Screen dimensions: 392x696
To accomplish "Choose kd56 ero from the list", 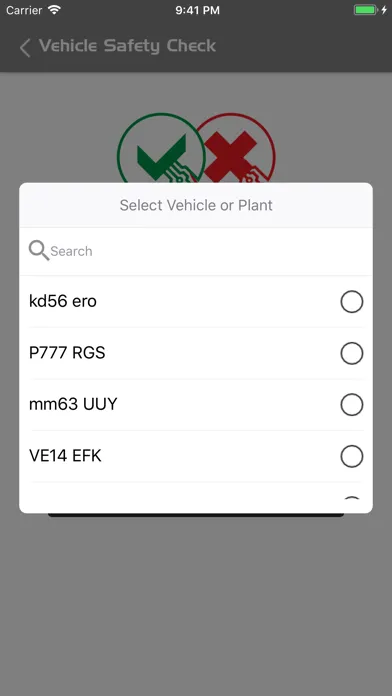I will click(x=196, y=302).
